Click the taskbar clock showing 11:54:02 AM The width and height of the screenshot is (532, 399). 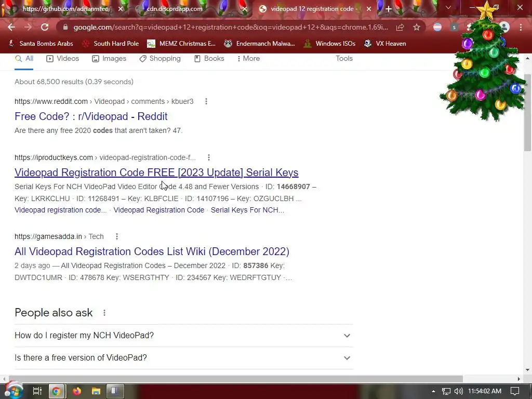tap(485, 391)
